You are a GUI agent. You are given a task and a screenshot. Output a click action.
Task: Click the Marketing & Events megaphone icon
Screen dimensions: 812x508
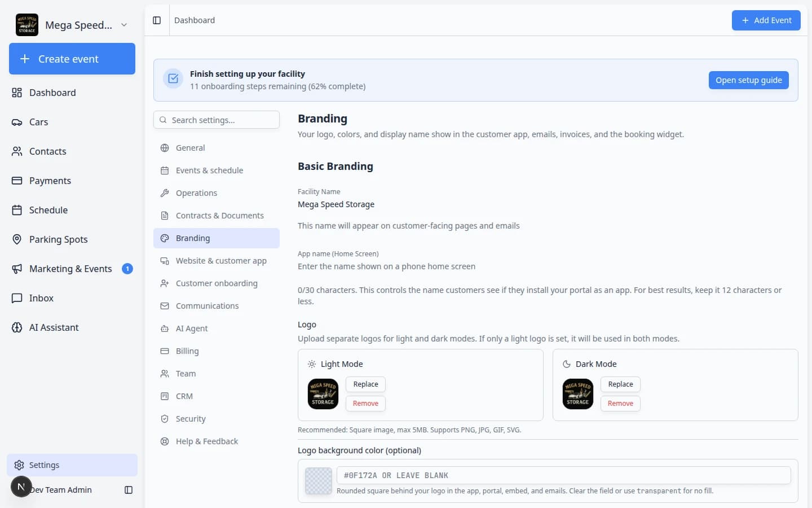tap(17, 269)
